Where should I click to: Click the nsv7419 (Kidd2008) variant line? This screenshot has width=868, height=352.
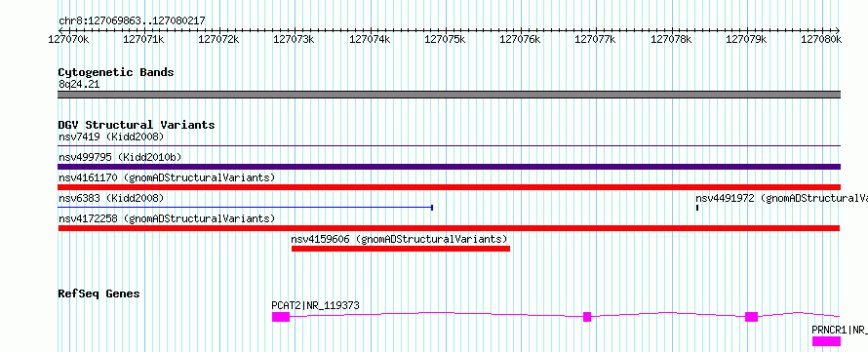pos(449,145)
